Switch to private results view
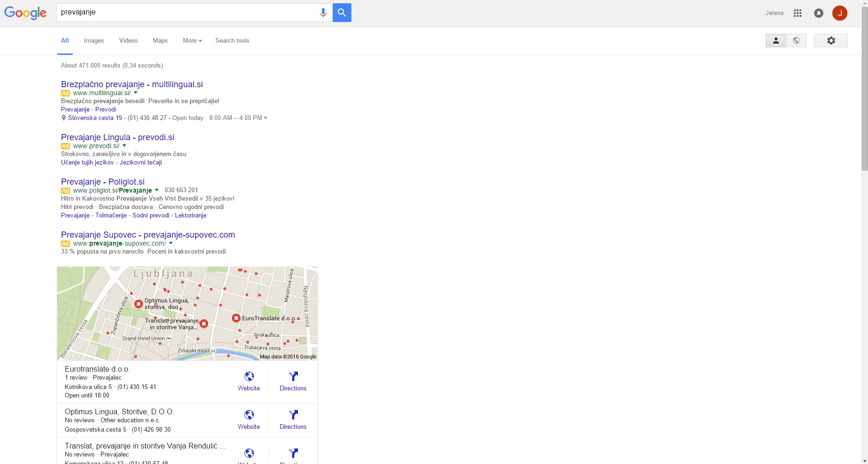Screen dimensions: 868x464 click(x=776, y=41)
